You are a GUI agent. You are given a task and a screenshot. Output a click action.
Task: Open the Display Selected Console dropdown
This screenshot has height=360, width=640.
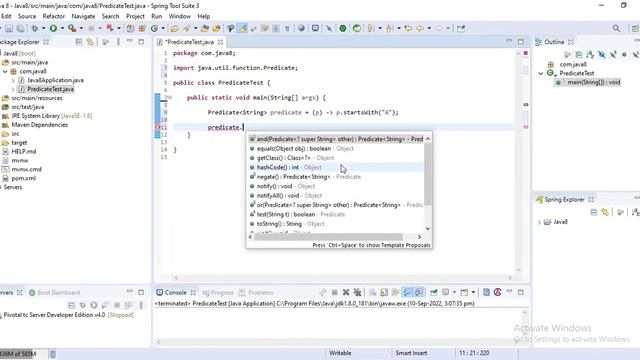click(454, 292)
